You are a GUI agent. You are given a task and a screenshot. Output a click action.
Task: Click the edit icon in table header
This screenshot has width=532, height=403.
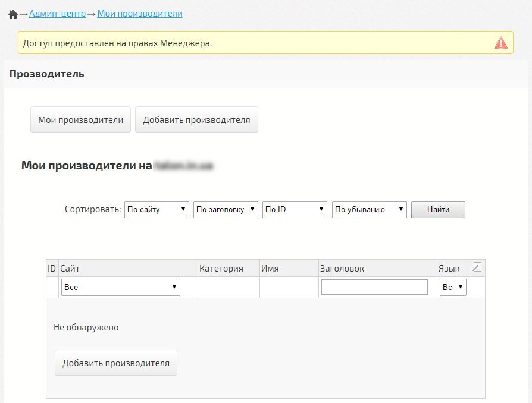pos(476,267)
